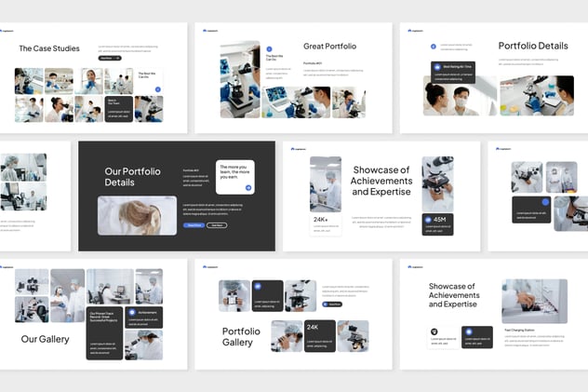Click the blue icon above 'The Best We Can Do' on Great Portfolio slide

tap(269, 48)
